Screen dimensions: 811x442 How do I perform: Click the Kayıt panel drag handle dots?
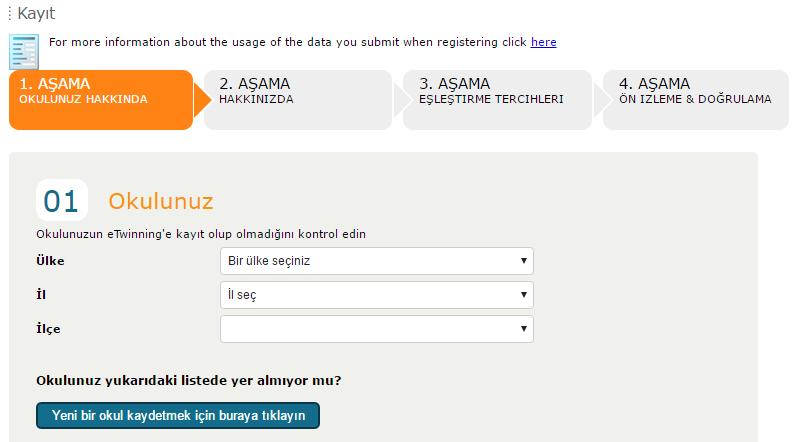10,14
